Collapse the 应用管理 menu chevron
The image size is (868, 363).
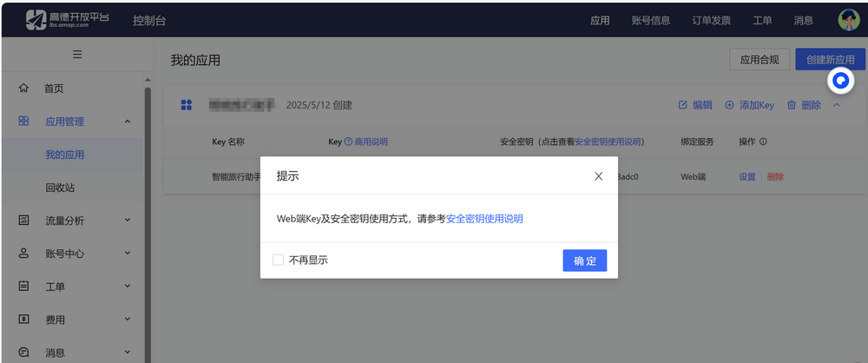(128, 122)
